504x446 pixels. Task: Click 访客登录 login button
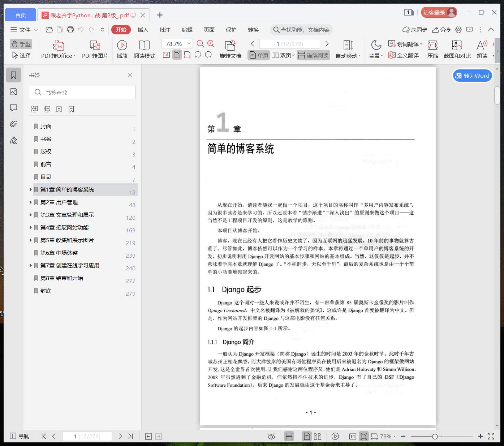[x=439, y=12]
